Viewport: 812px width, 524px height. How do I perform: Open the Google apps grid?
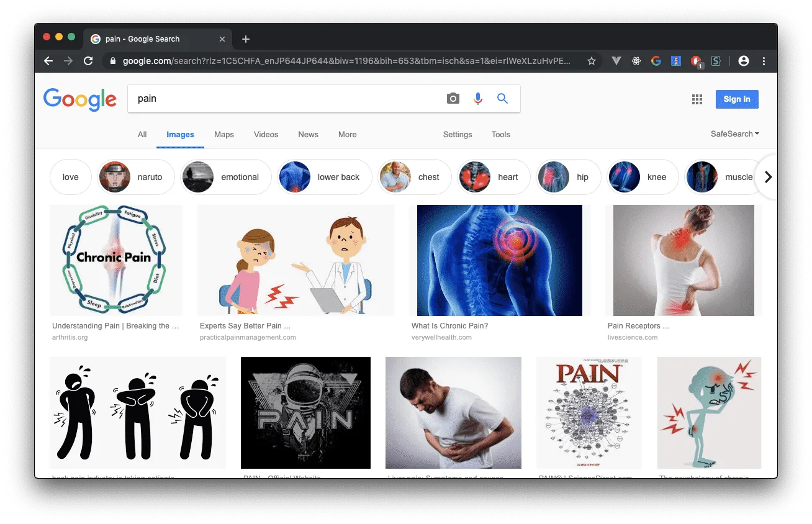(x=697, y=99)
